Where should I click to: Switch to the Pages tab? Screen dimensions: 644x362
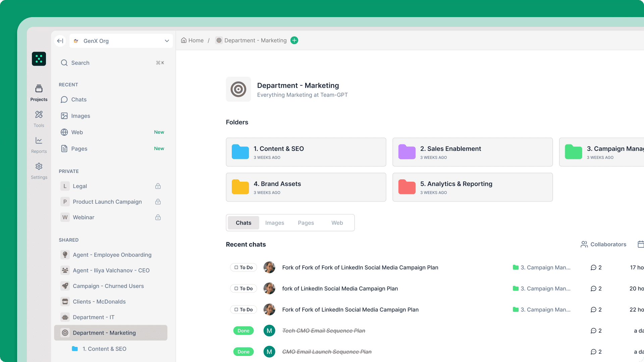pyautogui.click(x=306, y=223)
